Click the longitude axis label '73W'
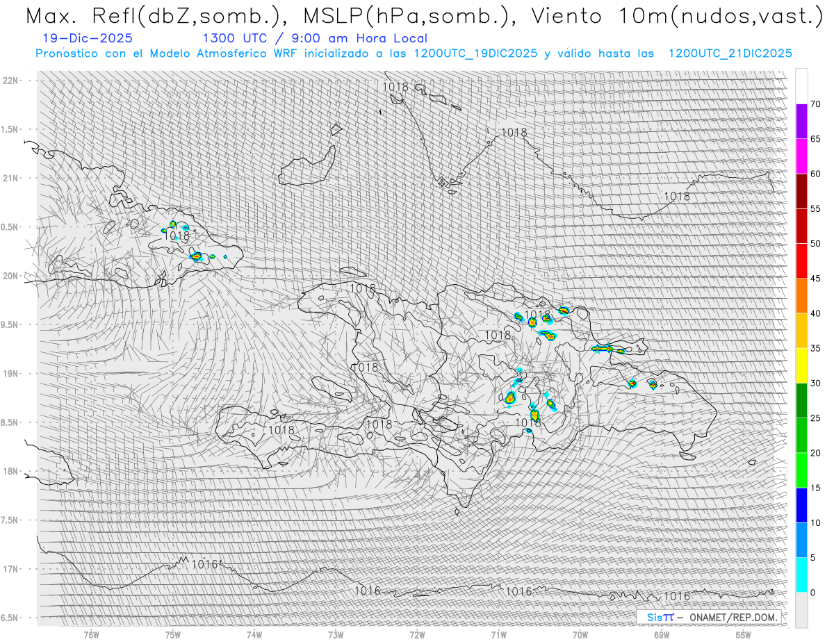 click(x=336, y=634)
